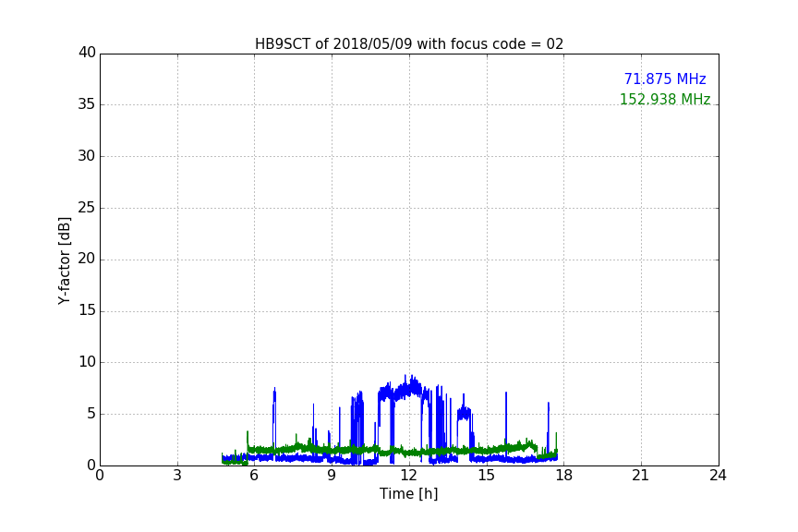Click the x-axis tick label 6

[255, 476]
